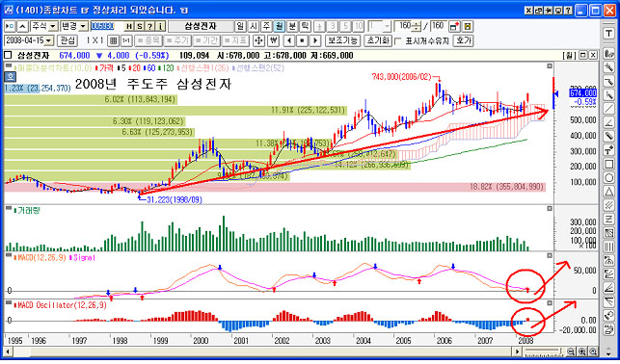Screen dimensions: 620x364
Task: Select the text tool T icon
Action: 609,34
